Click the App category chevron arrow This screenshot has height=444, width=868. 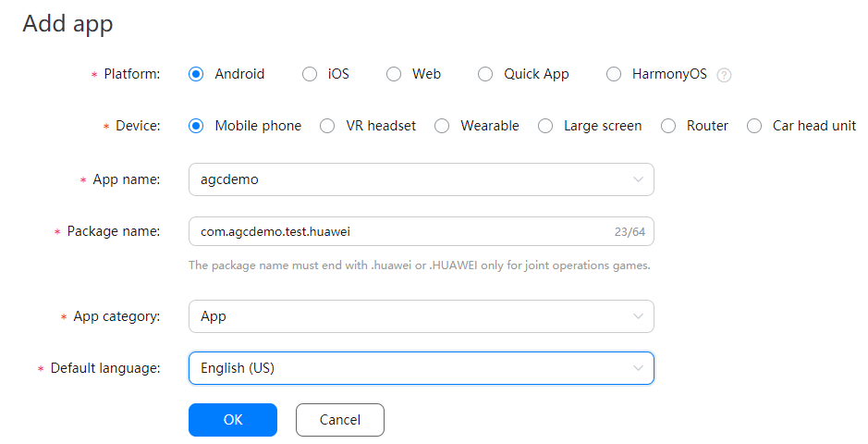(638, 316)
